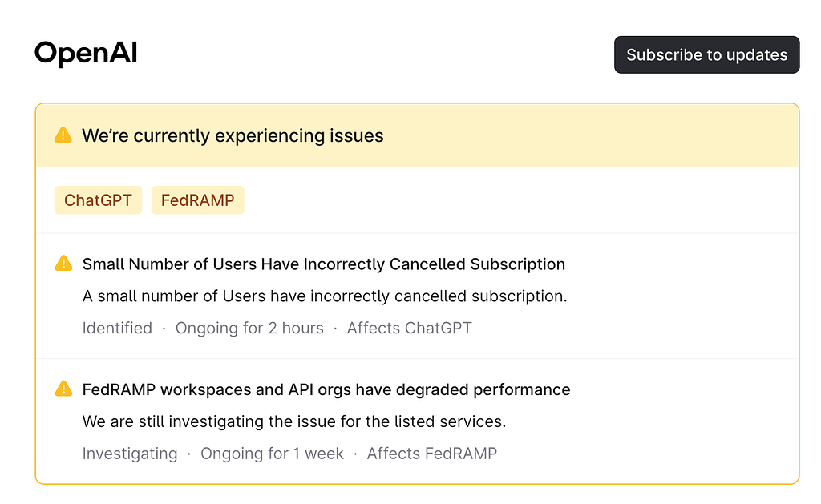Click 'Affects ChatGPT' label
The width and height of the screenshot is (821, 504).
pos(409,329)
